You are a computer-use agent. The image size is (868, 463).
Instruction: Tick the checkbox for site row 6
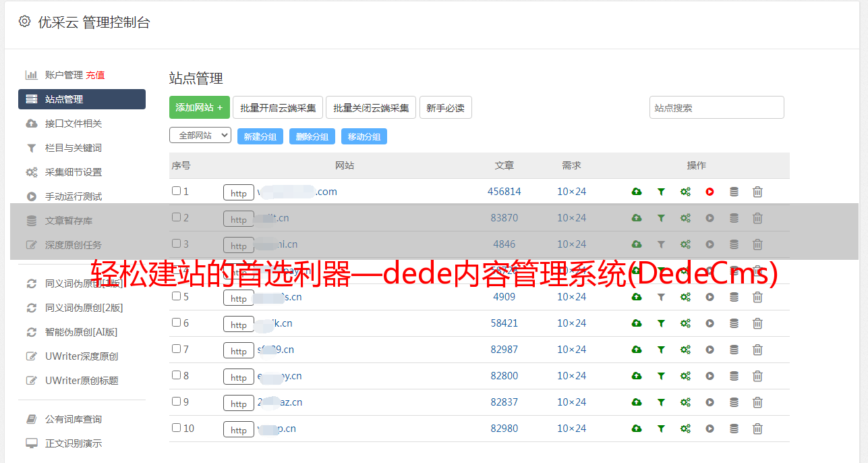click(176, 323)
